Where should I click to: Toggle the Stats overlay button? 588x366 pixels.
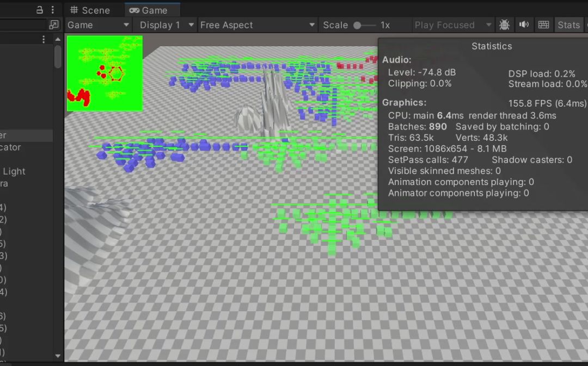[568, 25]
